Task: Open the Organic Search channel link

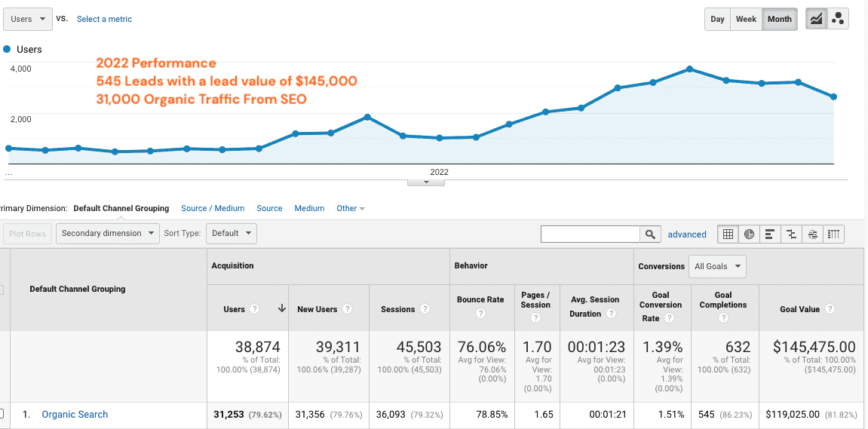Action: click(75, 414)
